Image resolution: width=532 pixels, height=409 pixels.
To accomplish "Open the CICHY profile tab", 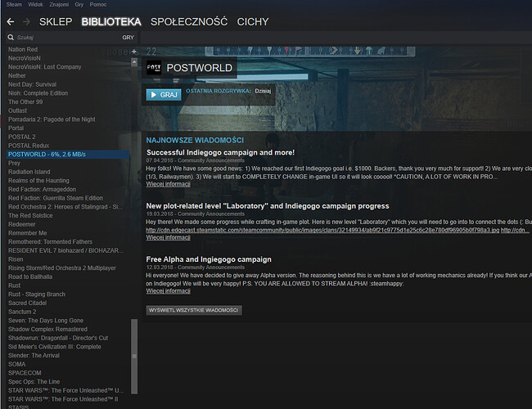I will pos(253,22).
